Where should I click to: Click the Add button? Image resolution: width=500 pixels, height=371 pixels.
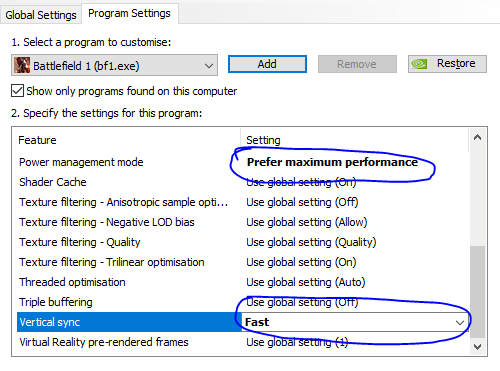pos(267,64)
